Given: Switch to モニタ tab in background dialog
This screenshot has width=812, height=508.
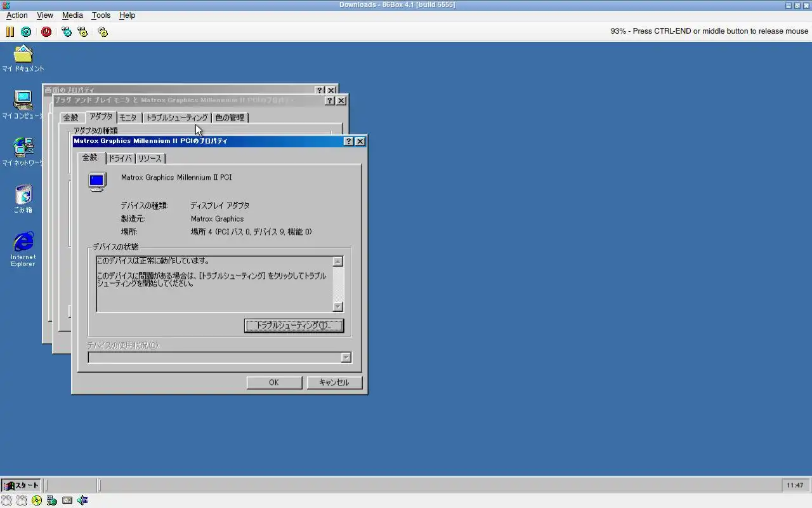Looking at the screenshot, I should [x=128, y=117].
